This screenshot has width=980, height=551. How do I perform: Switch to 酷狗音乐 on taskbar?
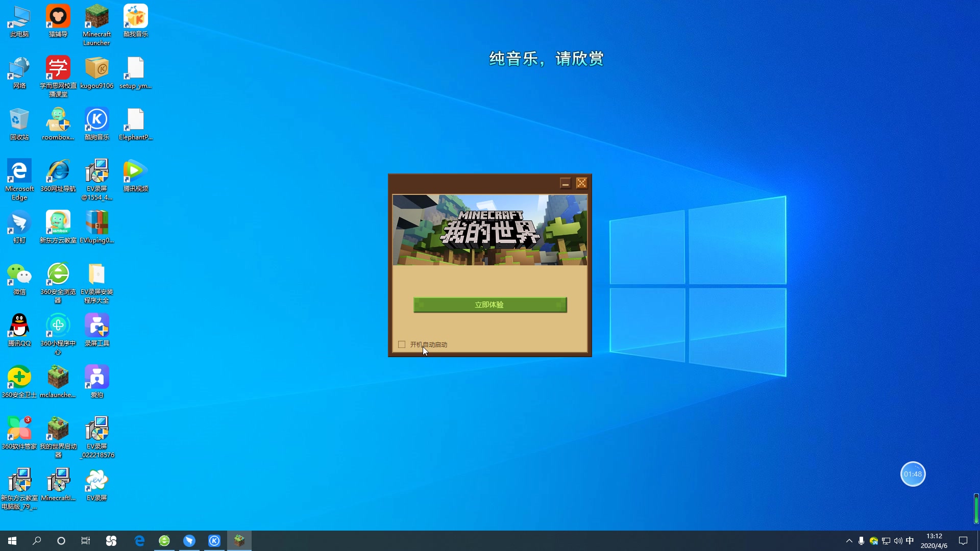point(214,541)
